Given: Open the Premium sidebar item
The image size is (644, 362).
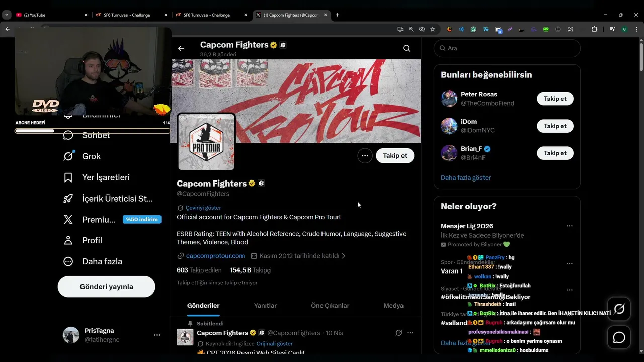Looking at the screenshot, I should click(x=111, y=219).
